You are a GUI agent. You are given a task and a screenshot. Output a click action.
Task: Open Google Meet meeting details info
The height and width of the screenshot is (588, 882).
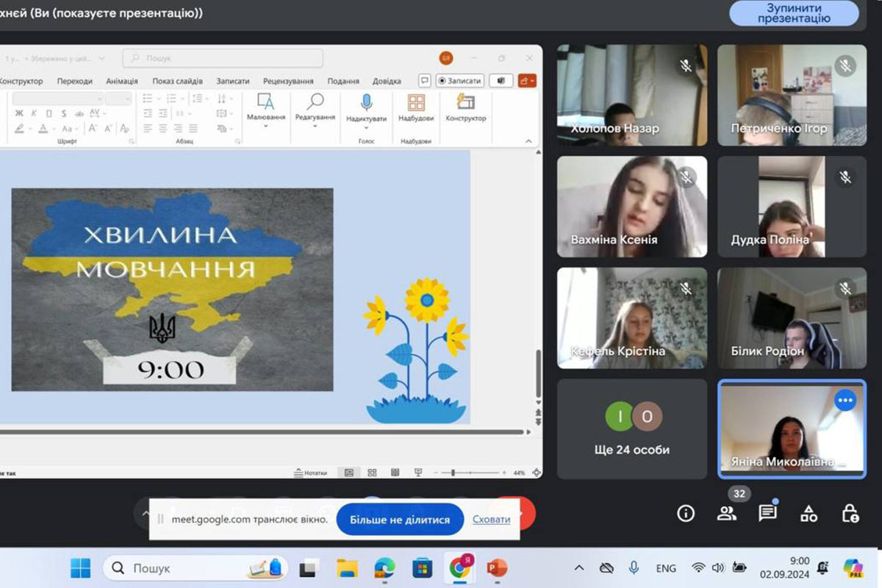pos(686,513)
